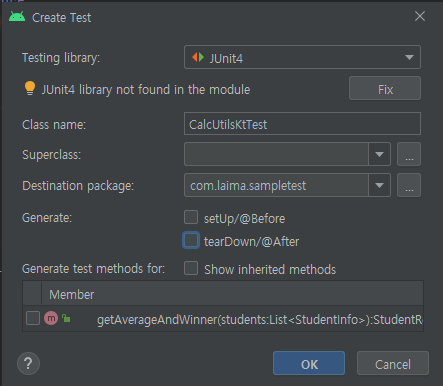
Task: Click the Fix button for JUnit4
Action: (x=385, y=88)
